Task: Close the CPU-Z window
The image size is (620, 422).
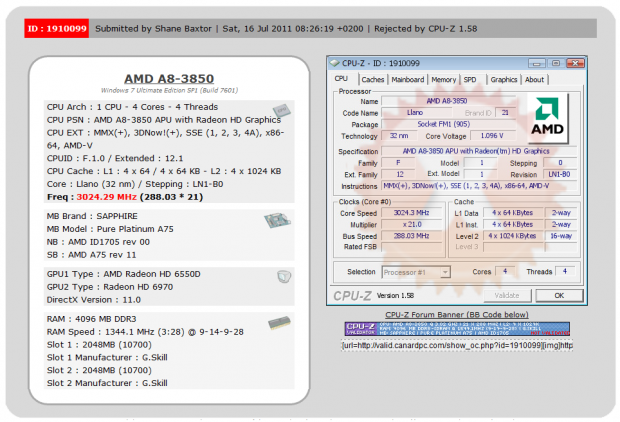Action: point(575,63)
